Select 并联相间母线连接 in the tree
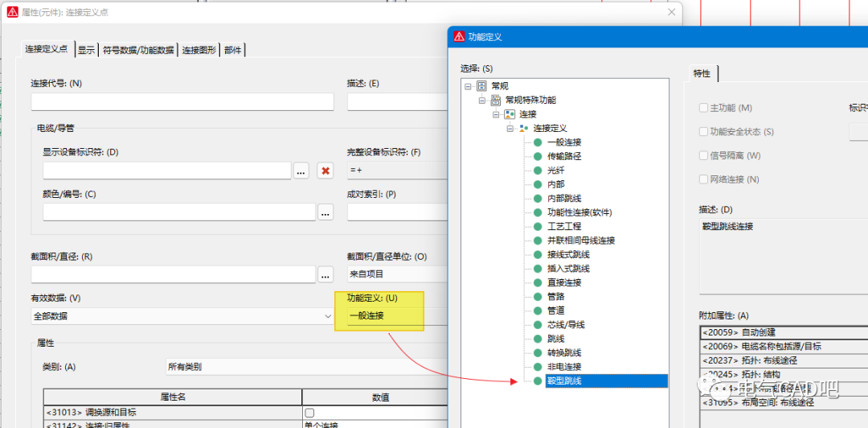The width and height of the screenshot is (868, 428). pos(581,241)
